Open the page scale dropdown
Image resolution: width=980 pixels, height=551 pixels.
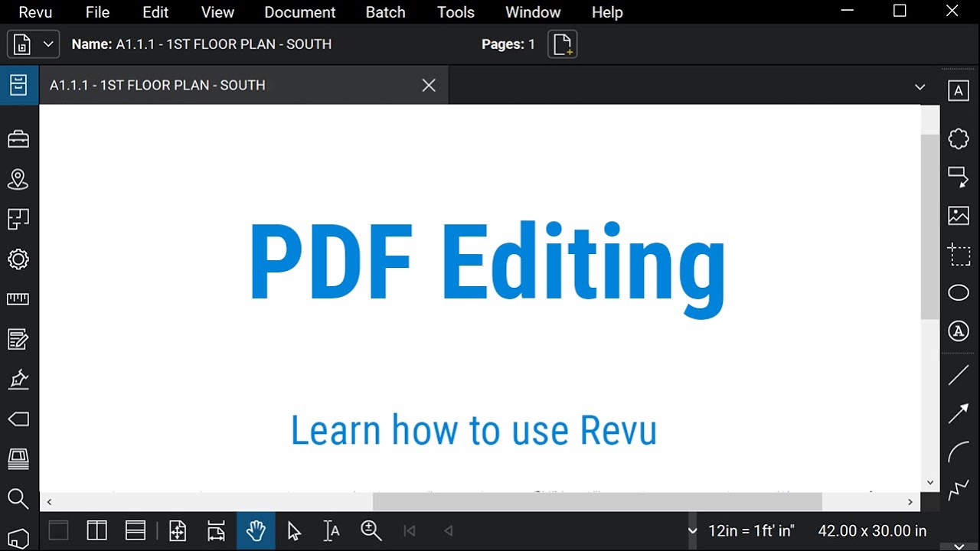coord(692,530)
